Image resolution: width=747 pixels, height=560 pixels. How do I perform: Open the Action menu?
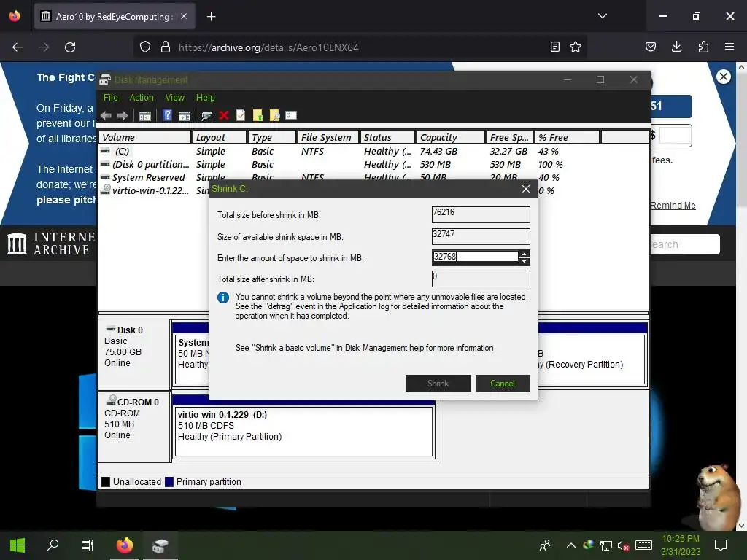(x=142, y=98)
